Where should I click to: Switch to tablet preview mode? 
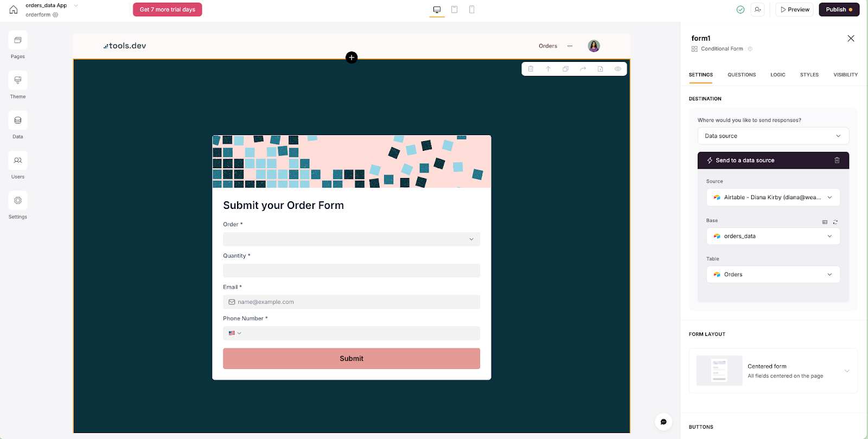[455, 10]
